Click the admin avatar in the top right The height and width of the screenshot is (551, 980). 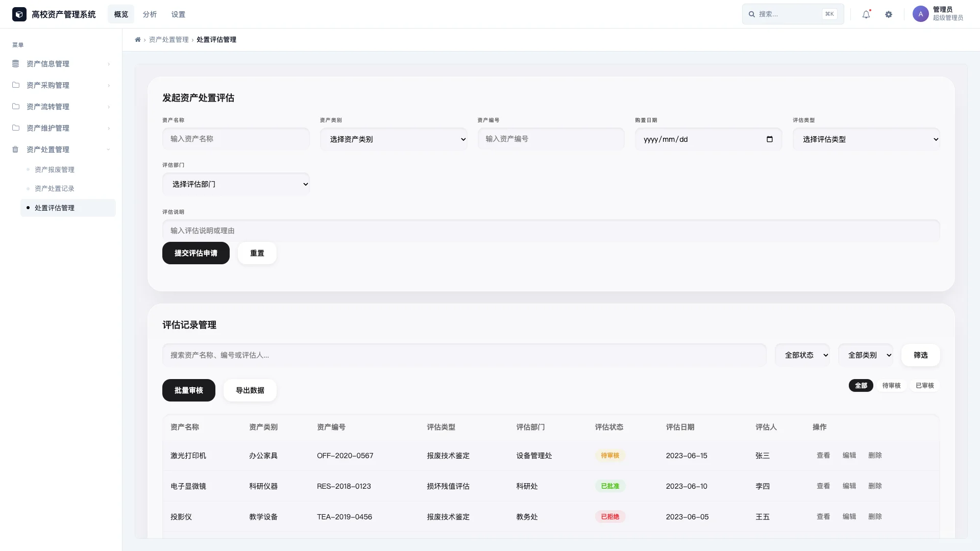(920, 14)
